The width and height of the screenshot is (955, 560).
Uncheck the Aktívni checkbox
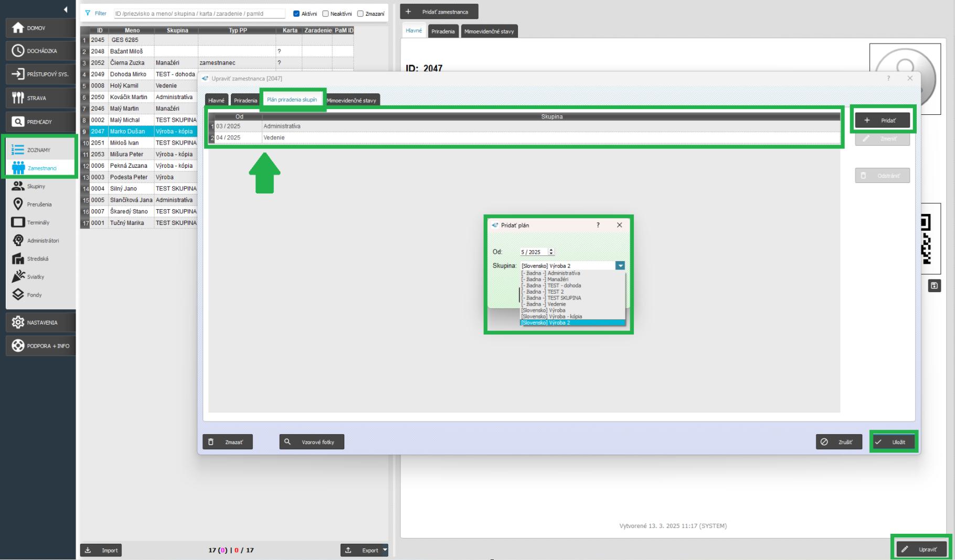pos(296,14)
